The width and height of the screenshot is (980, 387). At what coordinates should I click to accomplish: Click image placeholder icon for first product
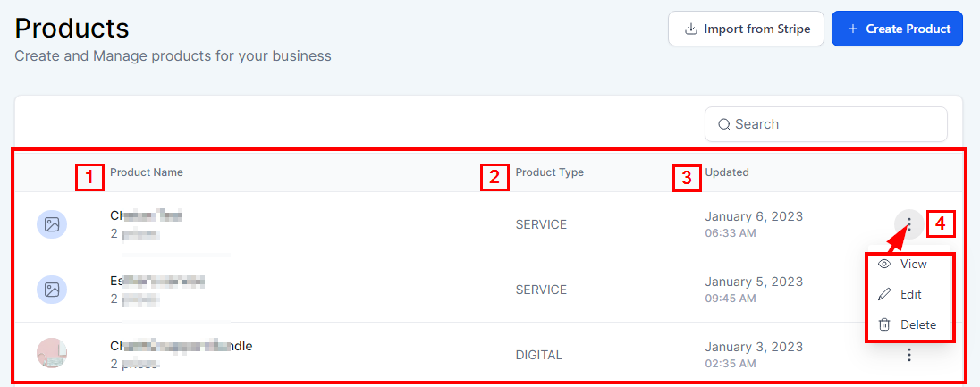point(52,224)
